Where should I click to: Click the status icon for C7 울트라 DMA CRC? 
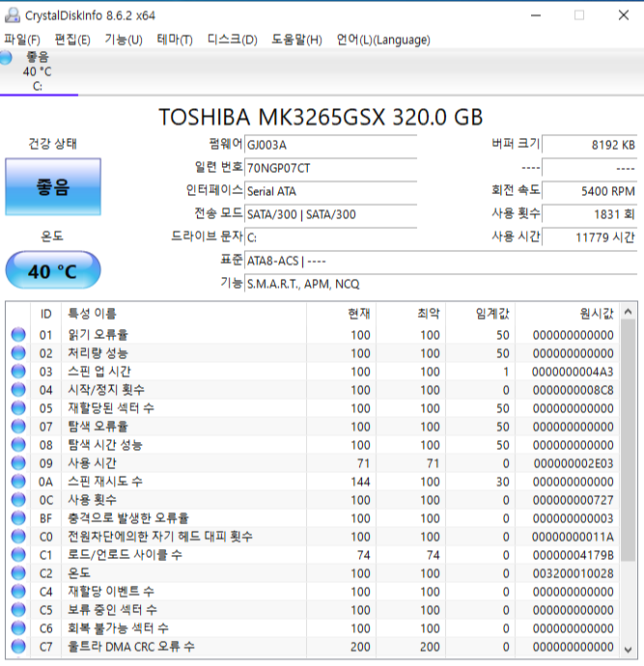pos(18,647)
